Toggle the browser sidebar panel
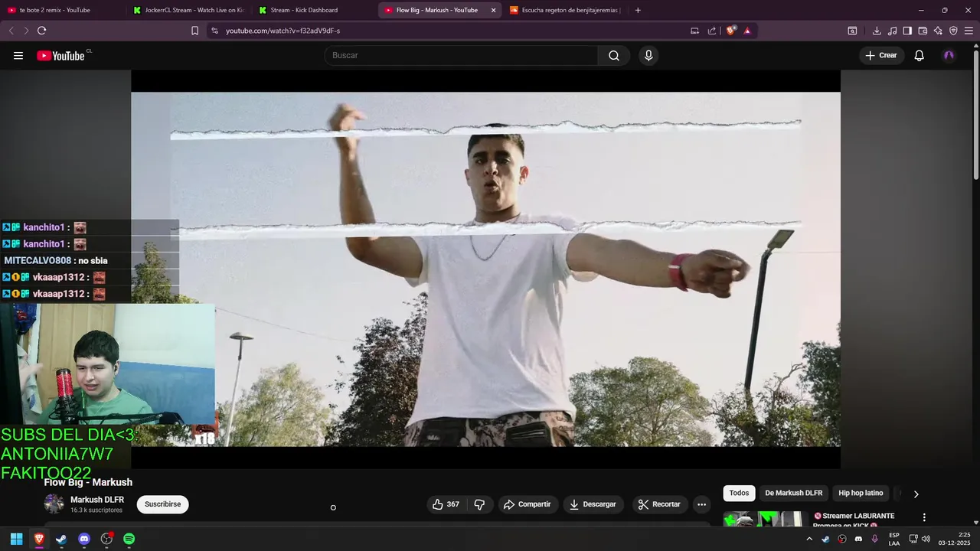The width and height of the screenshot is (980, 551). (907, 31)
